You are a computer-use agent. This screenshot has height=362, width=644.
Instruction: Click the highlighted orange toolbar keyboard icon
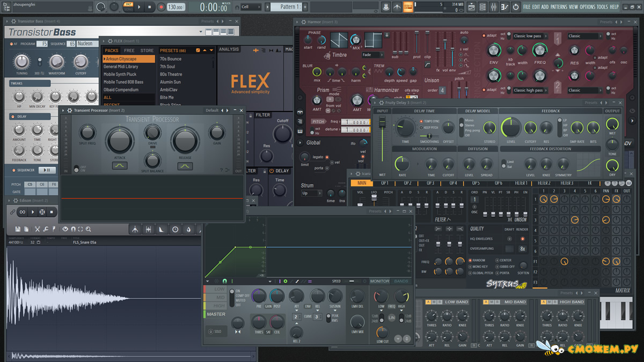[x=408, y=7]
